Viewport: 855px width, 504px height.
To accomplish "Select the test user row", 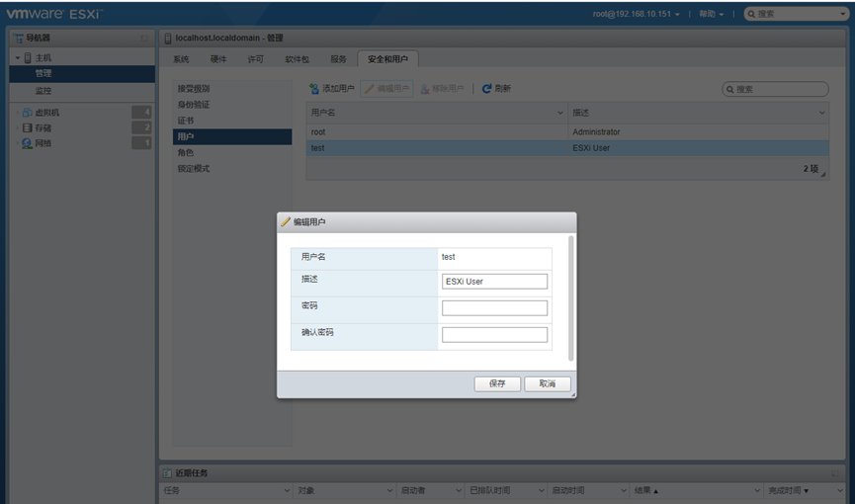I will pyautogui.click(x=567, y=148).
